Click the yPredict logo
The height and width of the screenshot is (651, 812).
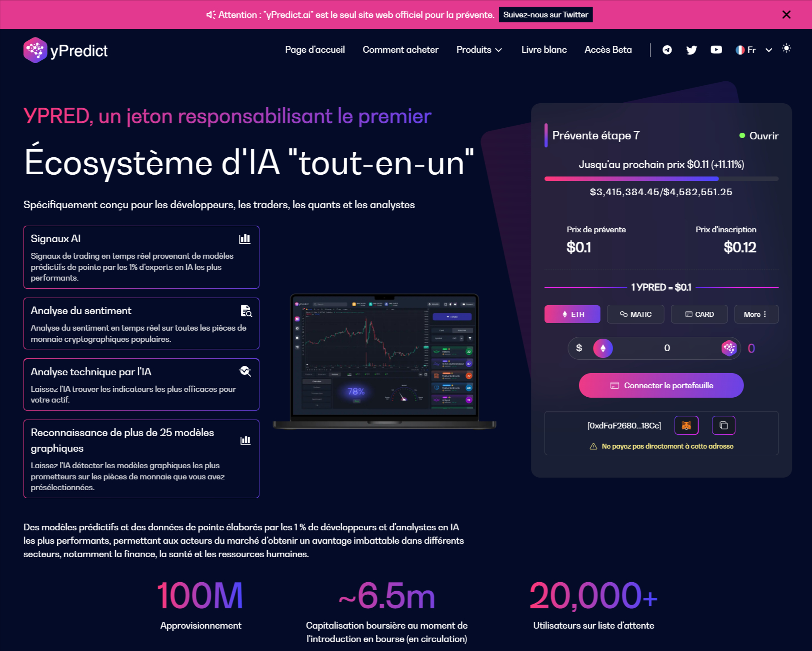(x=65, y=50)
